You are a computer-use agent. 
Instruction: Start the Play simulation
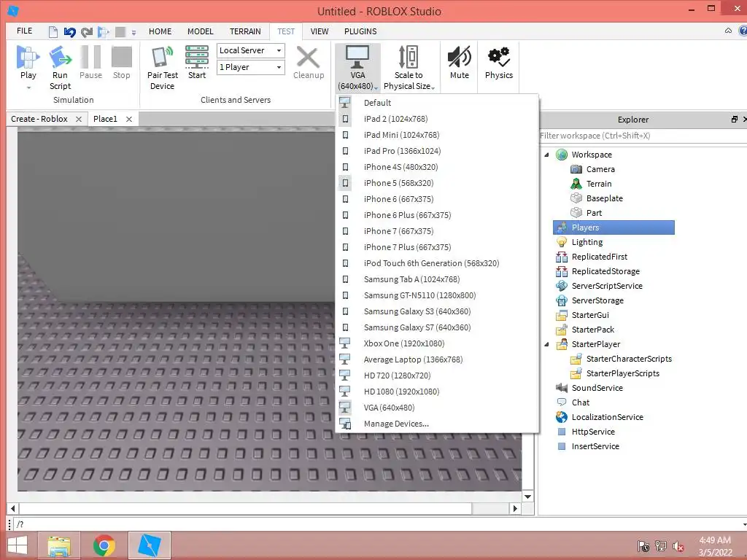click(28, 63)
